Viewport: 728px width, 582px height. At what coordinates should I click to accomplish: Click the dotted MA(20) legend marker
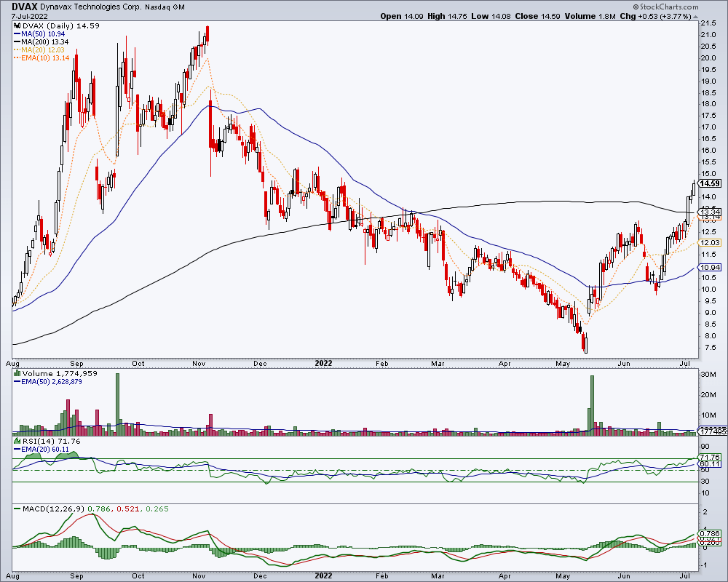tap(17, 49)
